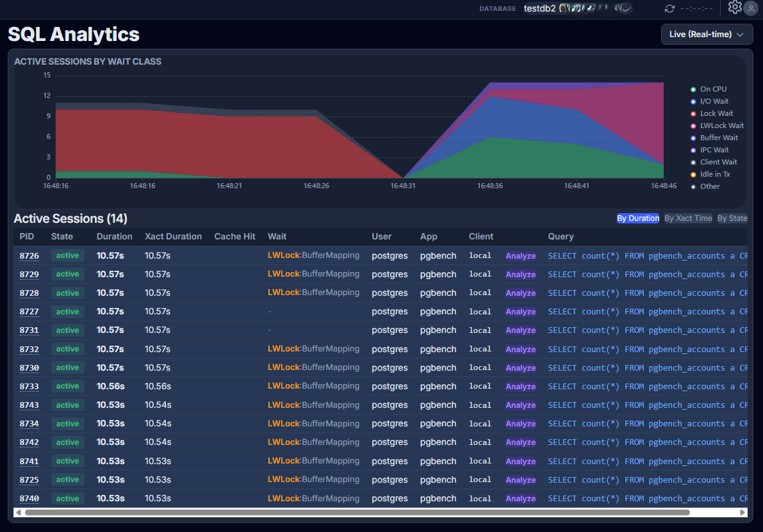Open PID 8729 session link
Viewport: 763px width, 532px height.
pyautogui.click(x=29, y=275)
